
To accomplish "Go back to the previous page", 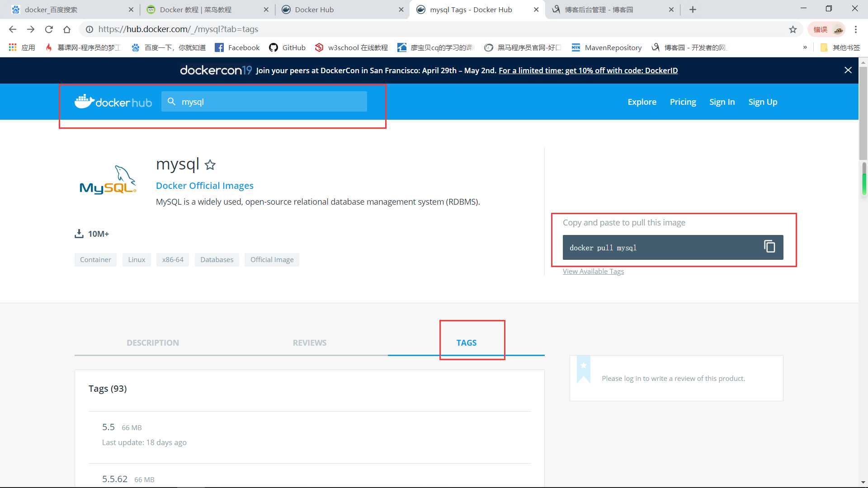I will [13, 29].
